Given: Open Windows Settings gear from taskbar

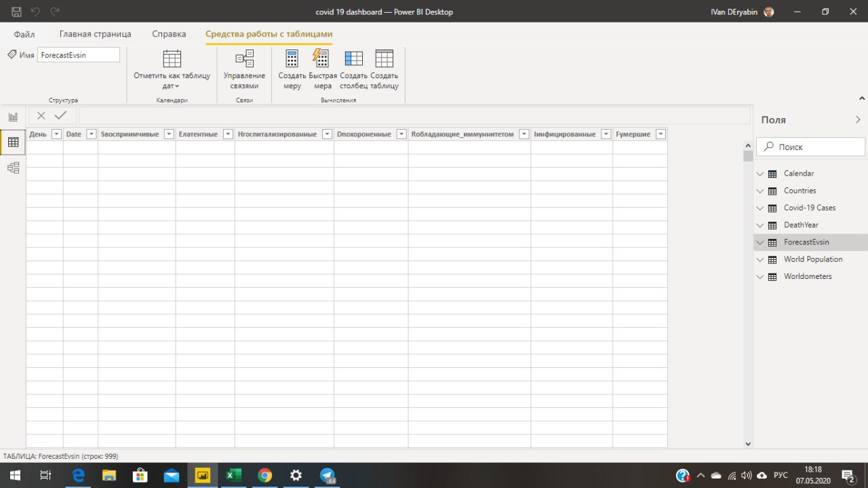Looking at the screenshot, I should pos(296,475).
